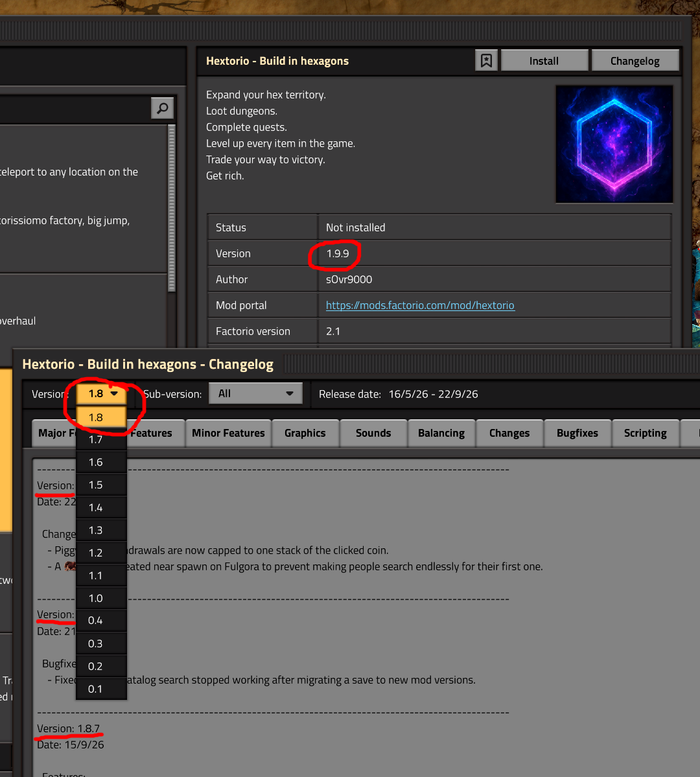The image size is (700, 777).
Task: Select version 0.4 in list
Action: (102, 620)
